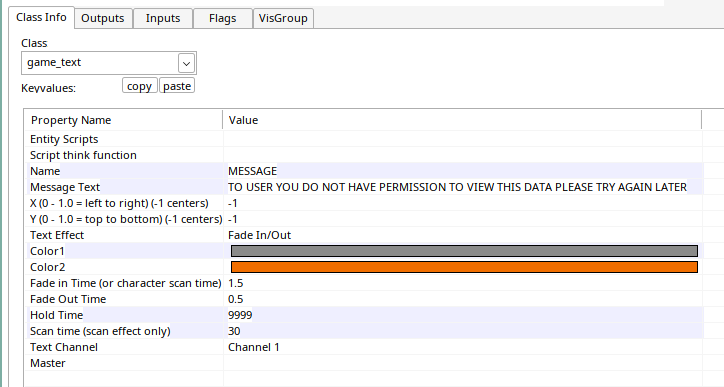Select the Text Effect property
The height and width of the screenshot is (387, 724).
tap(57, 235)
